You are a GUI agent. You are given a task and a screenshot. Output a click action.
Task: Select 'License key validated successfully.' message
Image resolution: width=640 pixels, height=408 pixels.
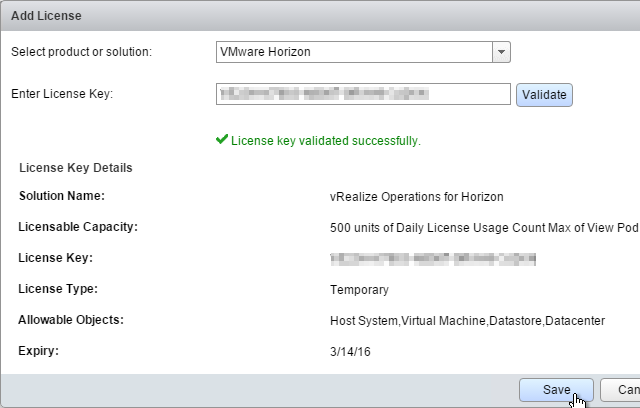(x=326, y=141)
